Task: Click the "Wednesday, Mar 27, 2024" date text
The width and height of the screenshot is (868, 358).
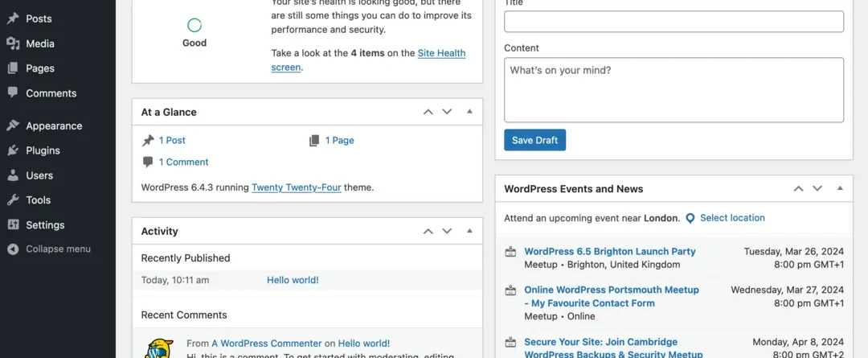Action: tap(787, 290)
